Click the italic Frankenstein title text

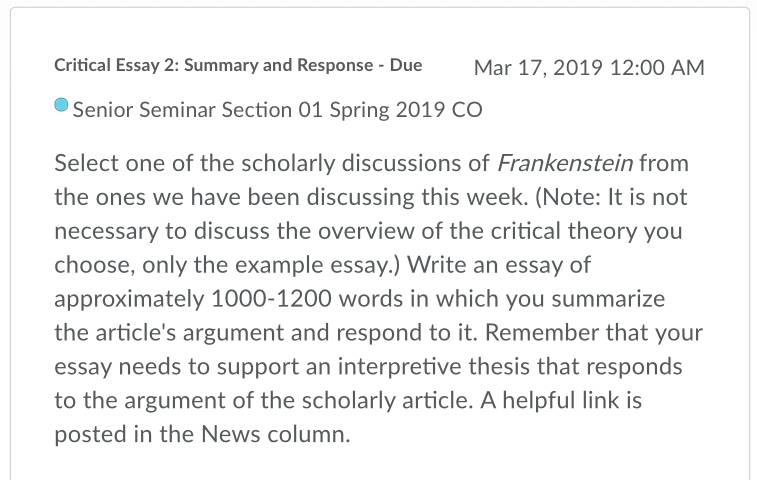click(x=565, y=163)
